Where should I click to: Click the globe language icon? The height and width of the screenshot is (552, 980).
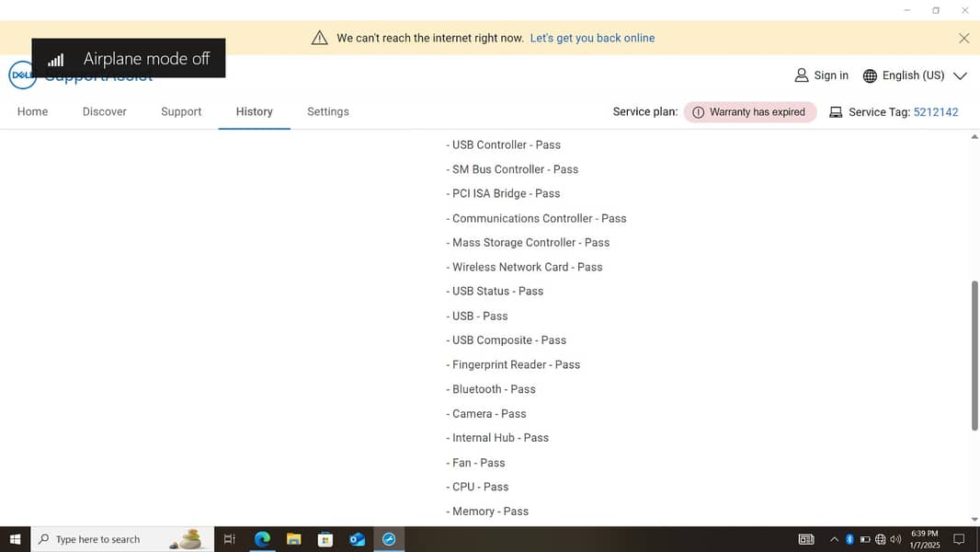[x=870, y=75]
